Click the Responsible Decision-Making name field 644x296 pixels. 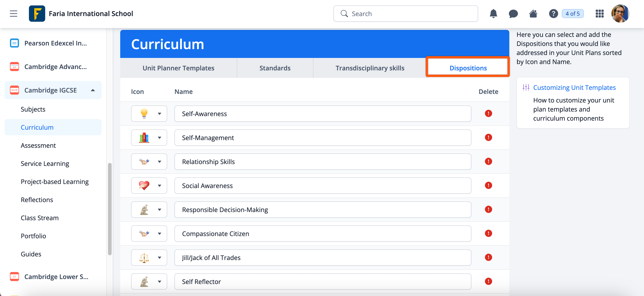(322, 209)
